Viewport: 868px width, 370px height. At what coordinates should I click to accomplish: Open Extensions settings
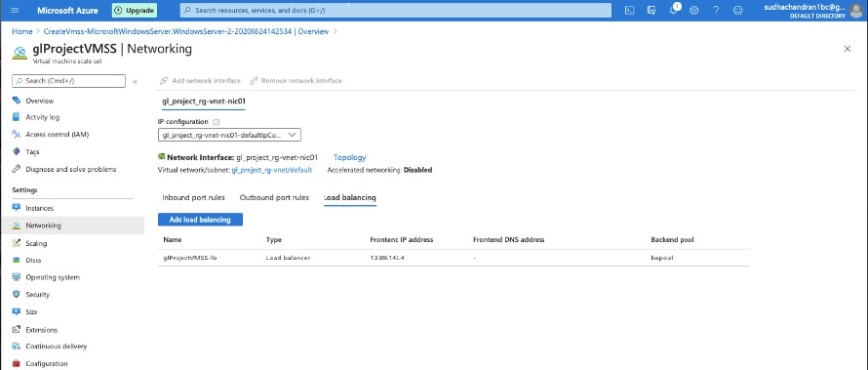coord(41,330)
